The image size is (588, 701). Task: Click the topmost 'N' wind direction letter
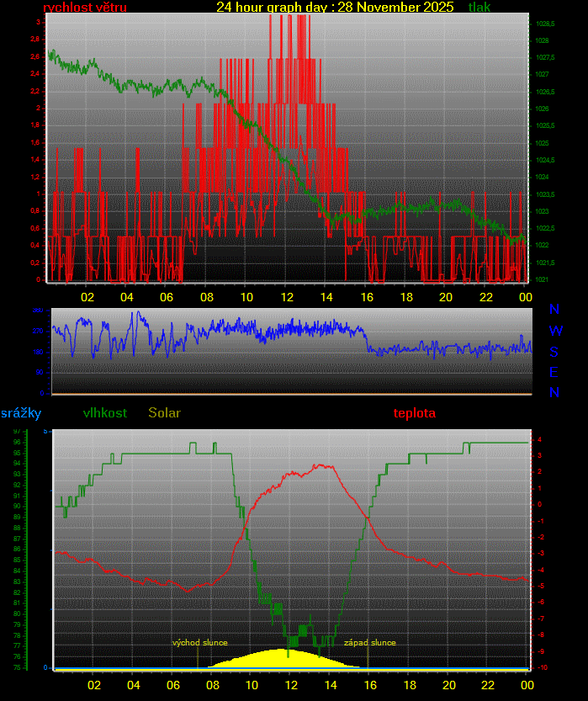(x=554, y=311)
